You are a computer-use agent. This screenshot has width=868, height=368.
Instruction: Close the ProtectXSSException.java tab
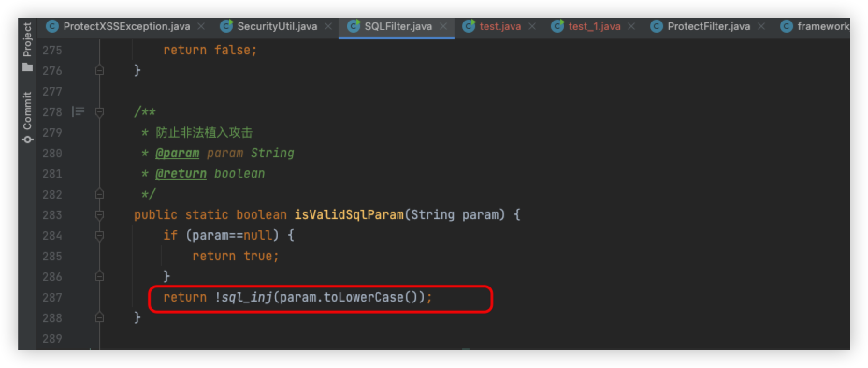coord(201,27)
